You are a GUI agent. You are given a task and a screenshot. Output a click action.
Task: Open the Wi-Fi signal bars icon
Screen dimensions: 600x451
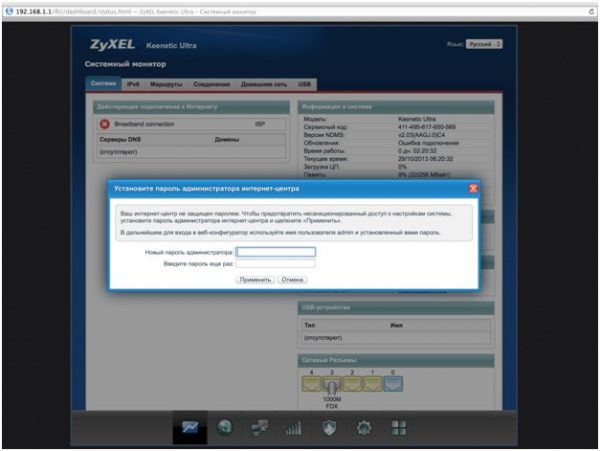pyautogui.click(x=293, y=428)
